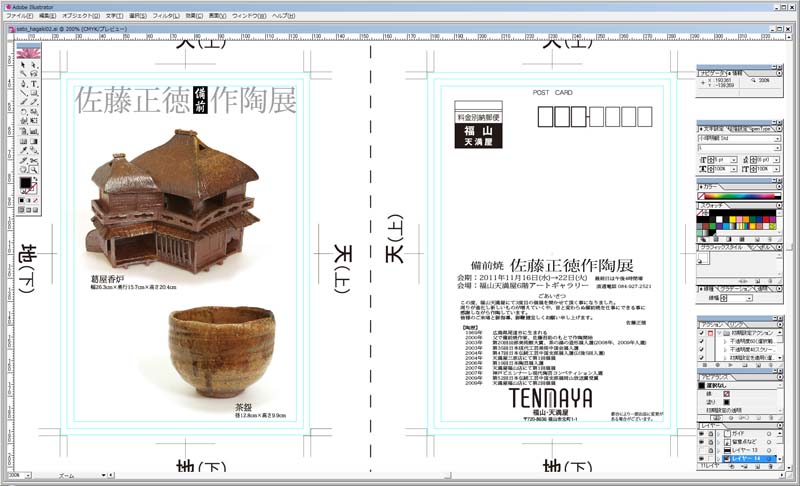Choose the Rectangle tool
800x486 pixels.
point(34,93)
